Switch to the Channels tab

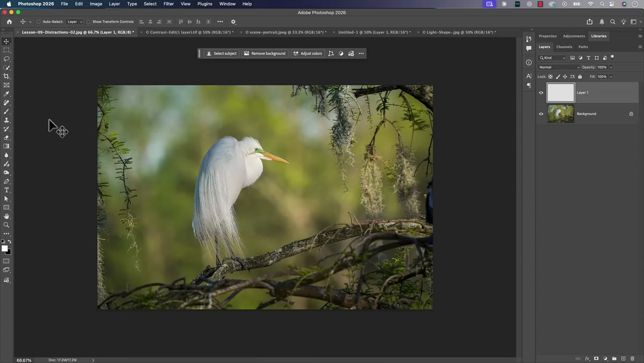click(x=564, y=47)
